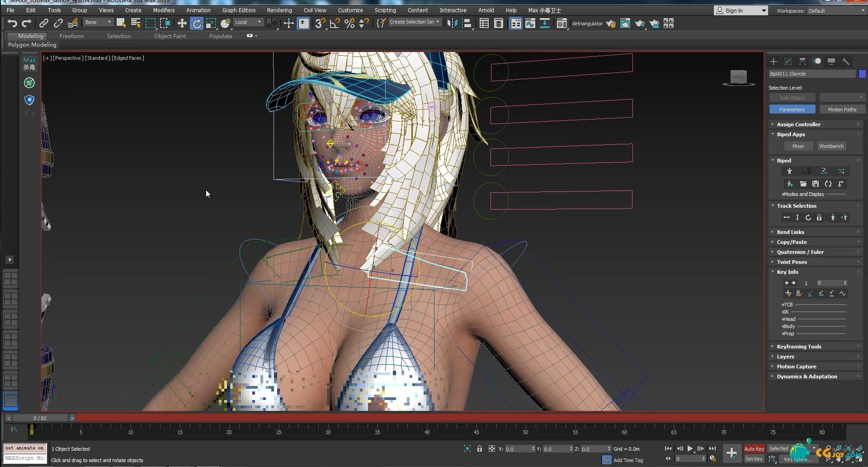This screenshot has width=868, height=467.
Task: Toggle the Selection Lock padlock
Action: pos(480,449)
